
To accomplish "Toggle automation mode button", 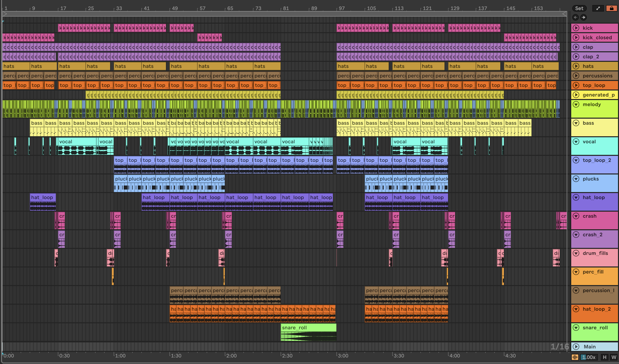I will tap(598, 8).
